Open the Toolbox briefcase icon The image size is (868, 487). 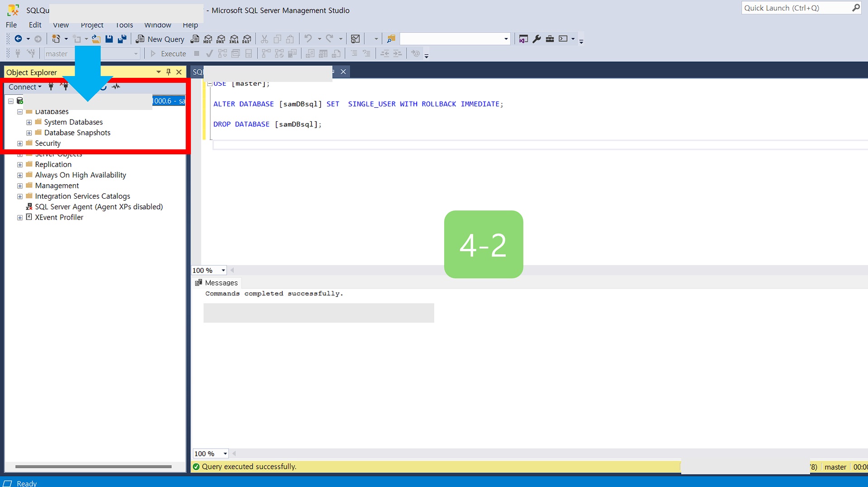(x=550, y=39)
